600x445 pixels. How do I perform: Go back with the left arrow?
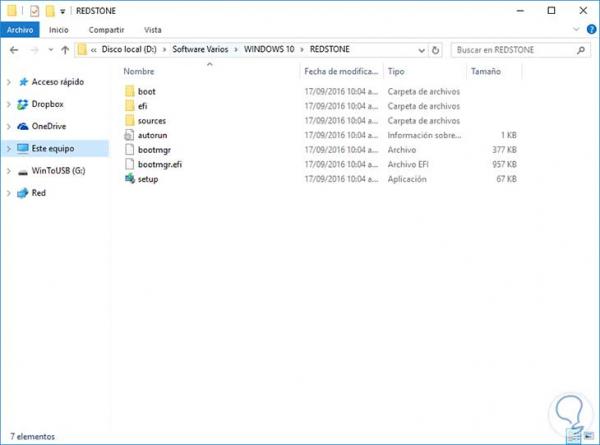coord(14,50)
